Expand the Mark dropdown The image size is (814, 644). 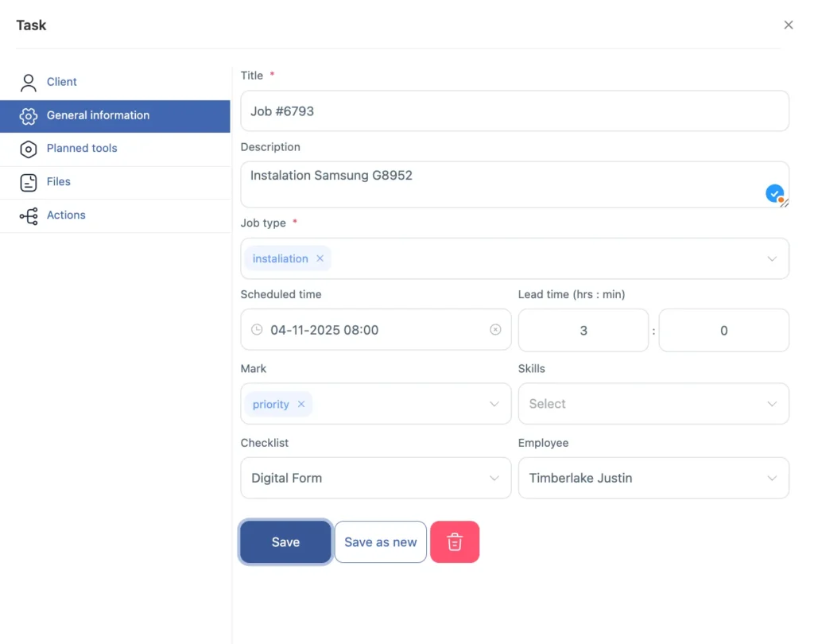click(494, 403)
